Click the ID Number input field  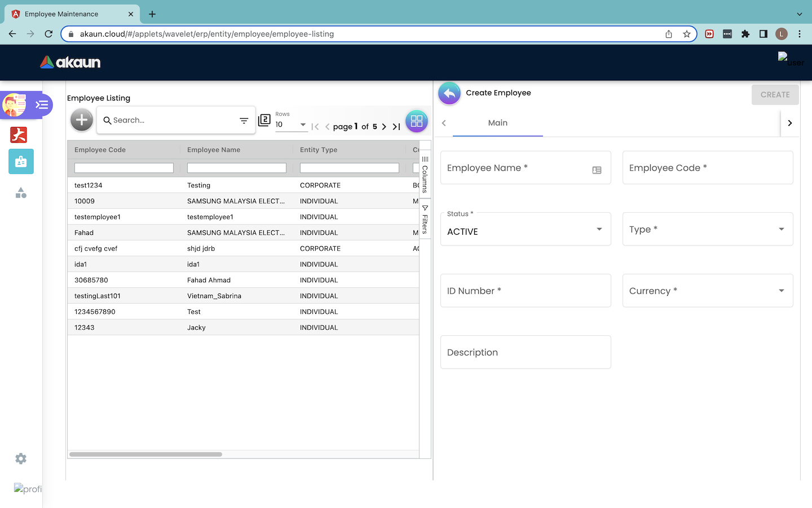pyautogui.click(x=525, y=291)
